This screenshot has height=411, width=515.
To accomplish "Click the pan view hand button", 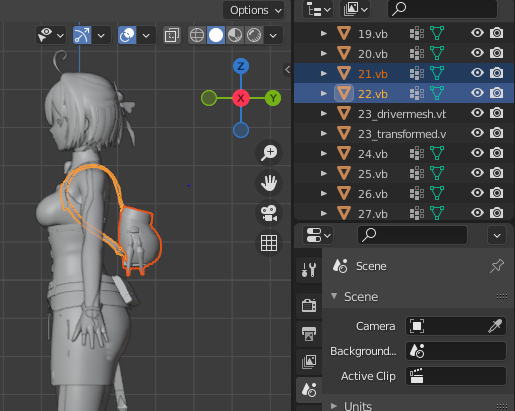I will click(269, 183).
